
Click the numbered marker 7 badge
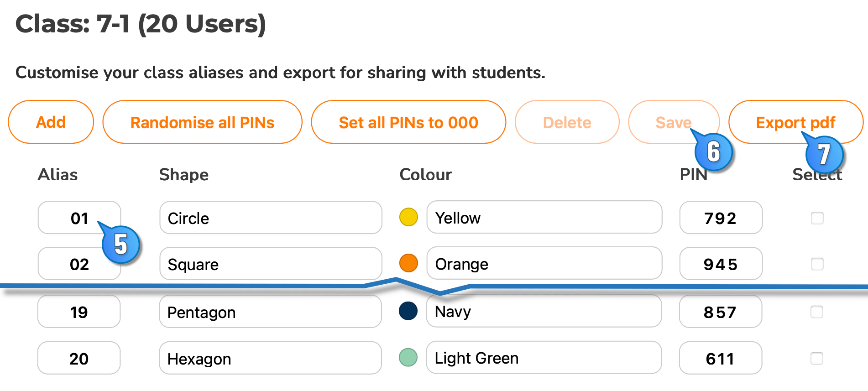(825, 154)
